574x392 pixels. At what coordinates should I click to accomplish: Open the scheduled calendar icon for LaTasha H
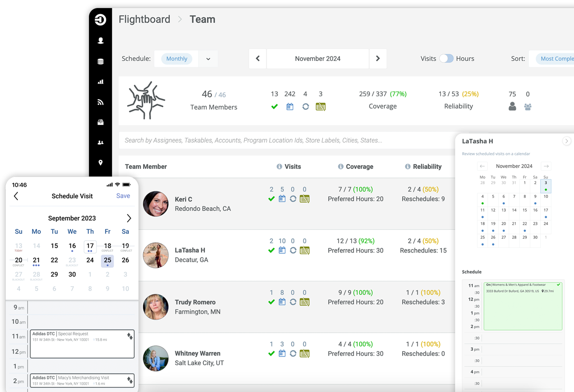pos(282,250)
